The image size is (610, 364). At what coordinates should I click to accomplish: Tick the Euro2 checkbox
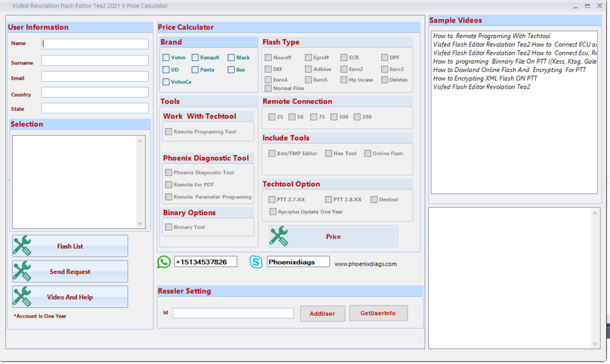(344, 69)
